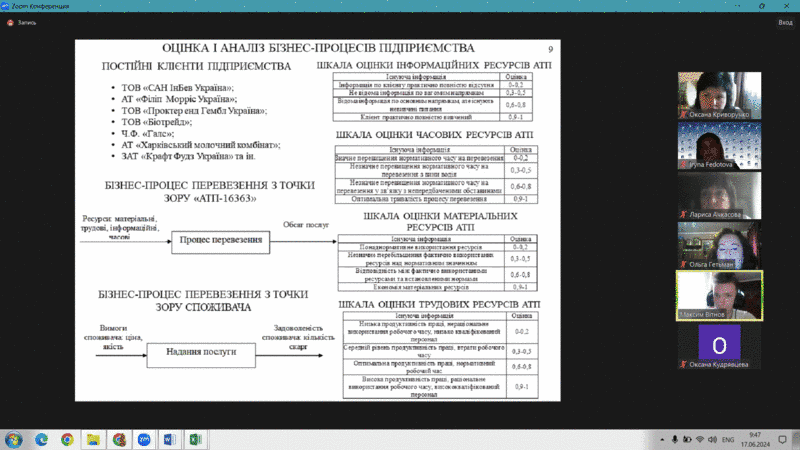Switch the ENG keyboard language

728,439
